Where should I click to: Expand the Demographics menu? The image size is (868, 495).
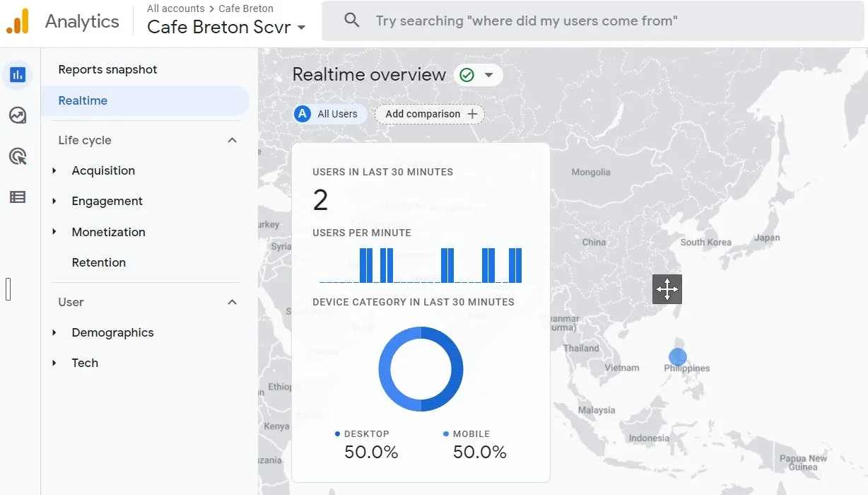pyautogui.click(x=54, y=332)
